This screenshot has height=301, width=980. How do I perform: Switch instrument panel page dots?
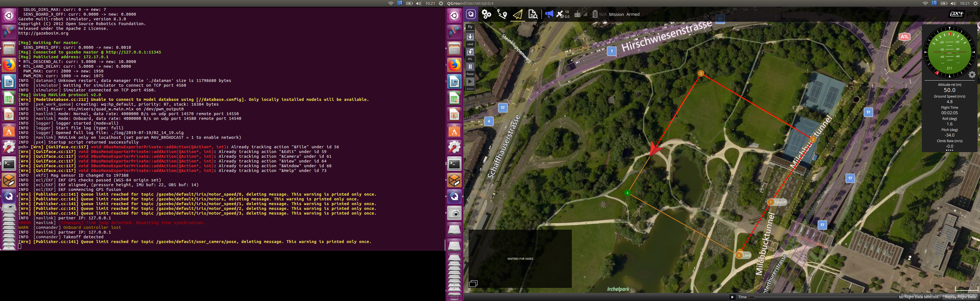949,150
